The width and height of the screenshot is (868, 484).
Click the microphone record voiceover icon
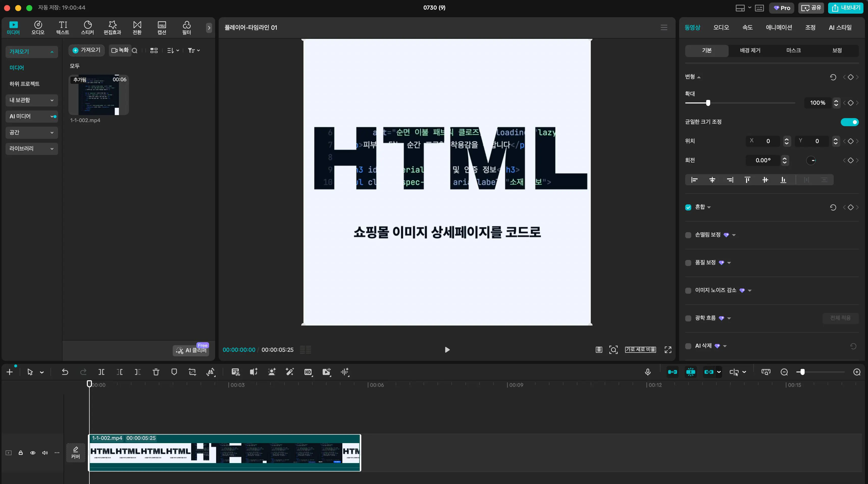648,372
